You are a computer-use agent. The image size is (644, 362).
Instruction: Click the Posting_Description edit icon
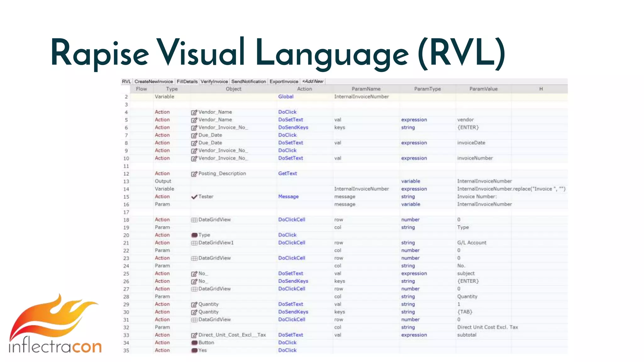coord(194,174)
